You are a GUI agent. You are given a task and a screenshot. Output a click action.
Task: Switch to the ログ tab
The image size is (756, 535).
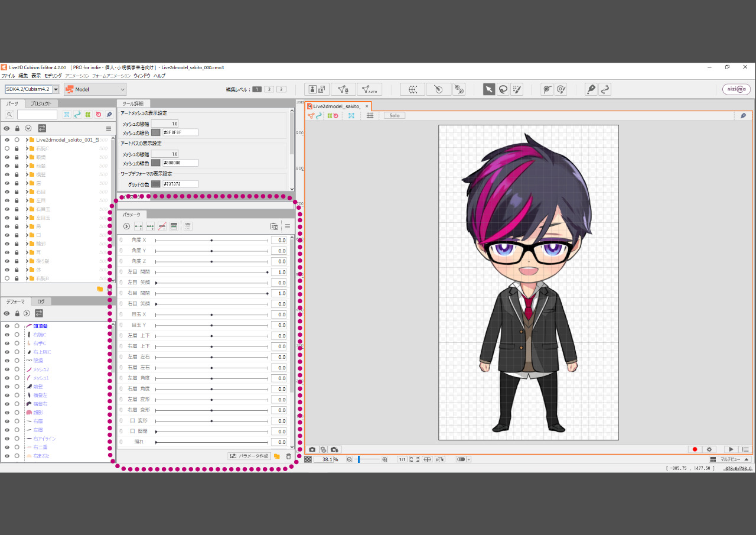click(41, 301)
